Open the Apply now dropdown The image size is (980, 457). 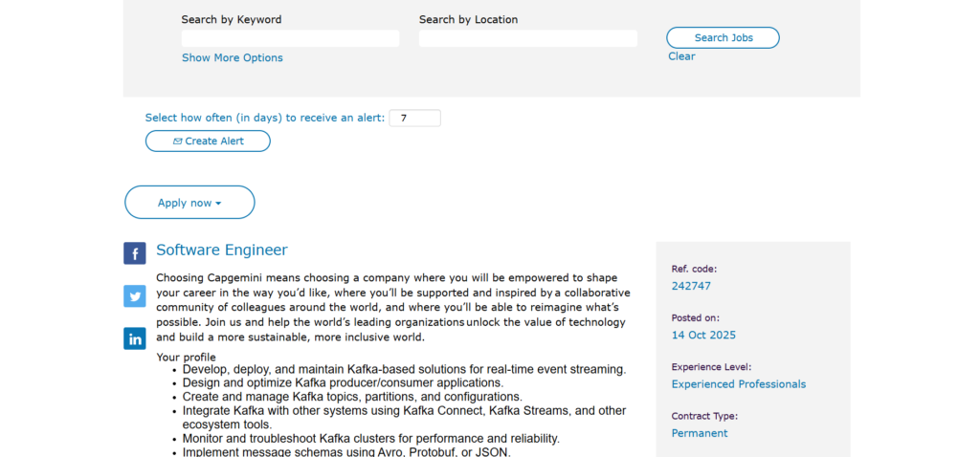189,203
